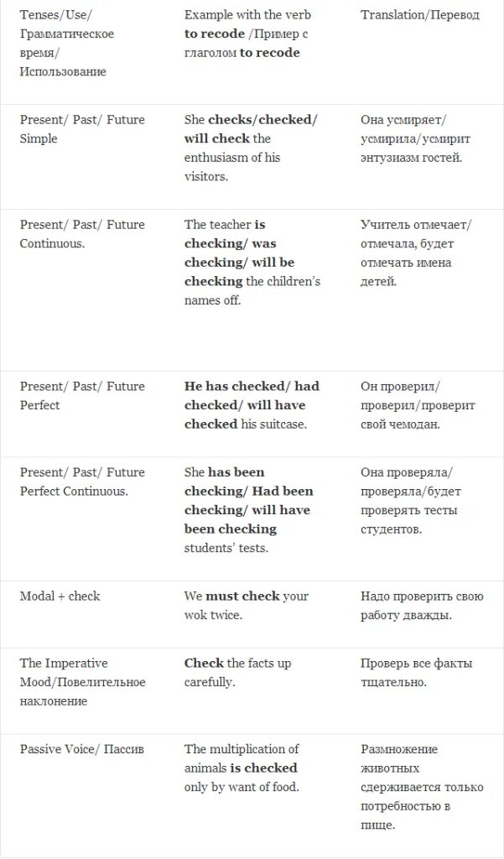Click the example "He has checked/ had checked"
504x859 pixels.
(x=252, y=405)
